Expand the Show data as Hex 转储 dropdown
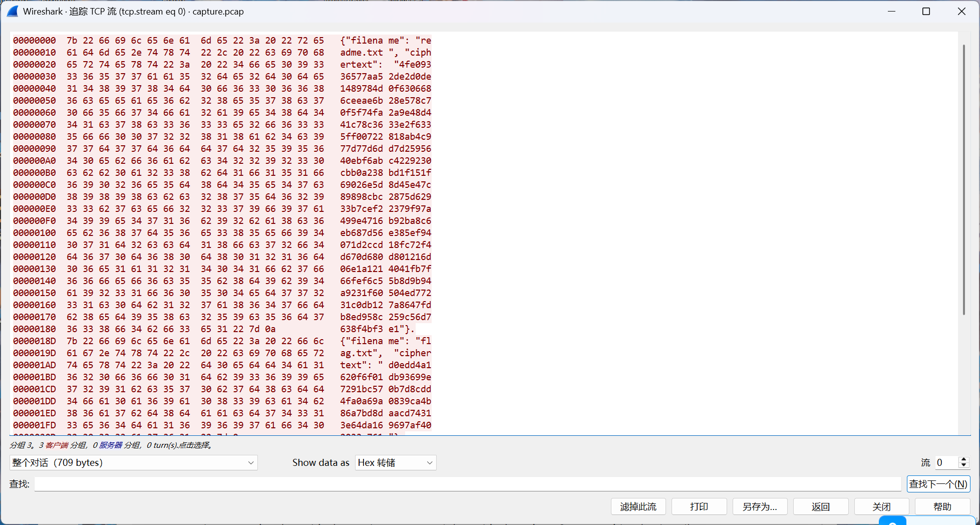 coord(395,462)
